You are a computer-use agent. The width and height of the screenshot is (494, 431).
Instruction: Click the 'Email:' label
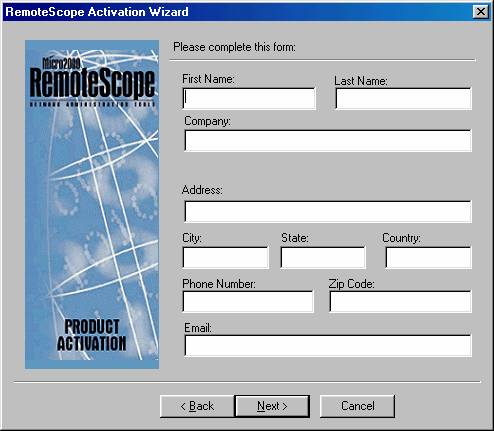click(x=198, y=328)
